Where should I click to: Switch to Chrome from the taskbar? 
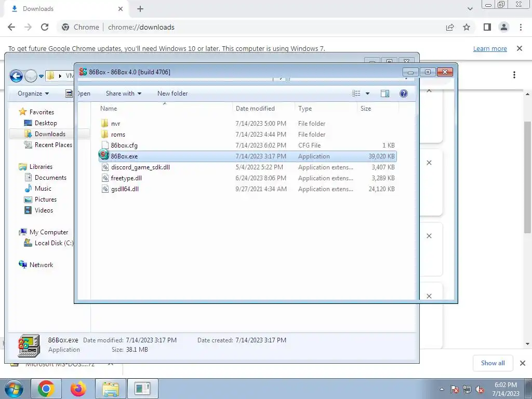click(46, 389)
